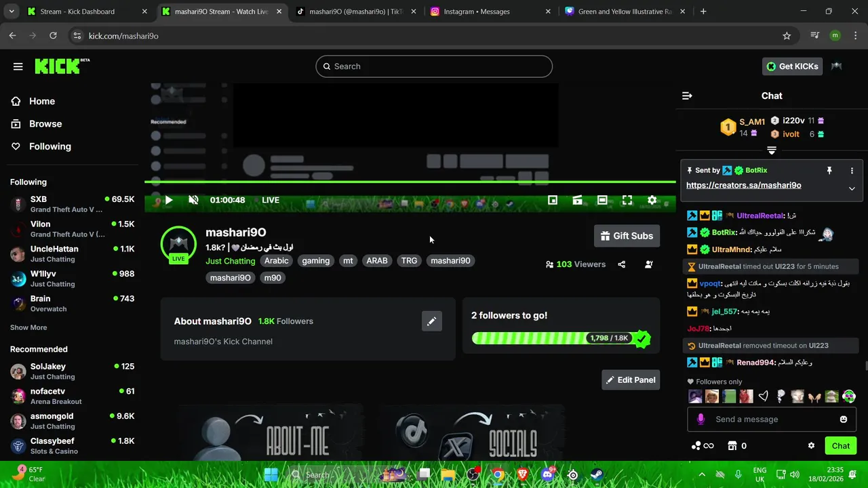Viewport: 868px width, 488px height.
Task: Toggle theater mode in player
Action: (x=602, y=200)
